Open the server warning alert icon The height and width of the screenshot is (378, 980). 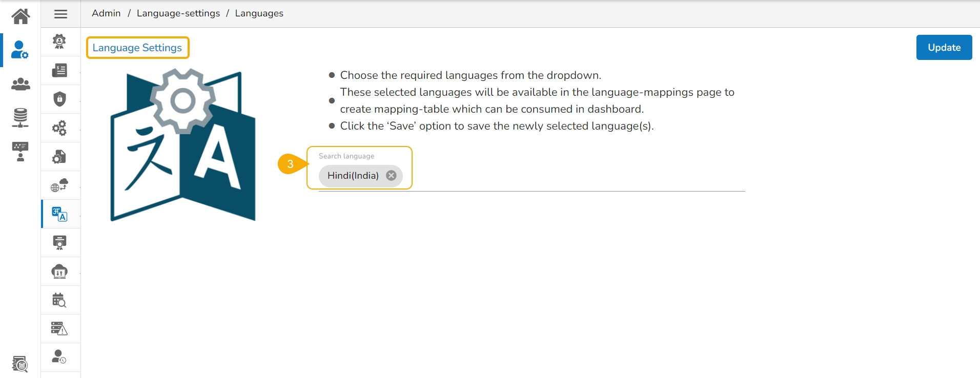(x=60, y=328)
